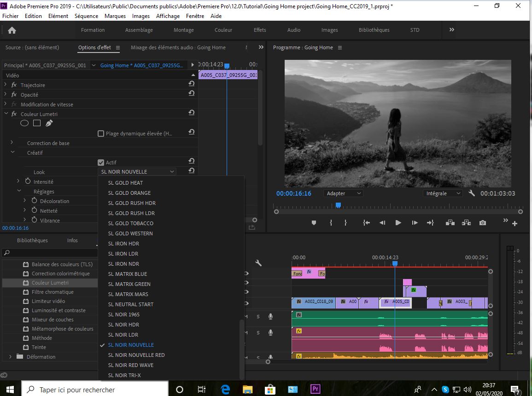This screenshot has height=396, width=532.
Task: Click Program monitor timecode 00:00:16:16
Action: [293, 193]
